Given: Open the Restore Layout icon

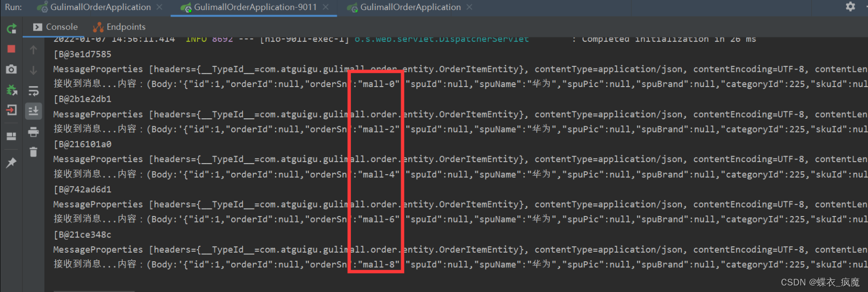Looking at the screenshot, I should pos(11,136).
